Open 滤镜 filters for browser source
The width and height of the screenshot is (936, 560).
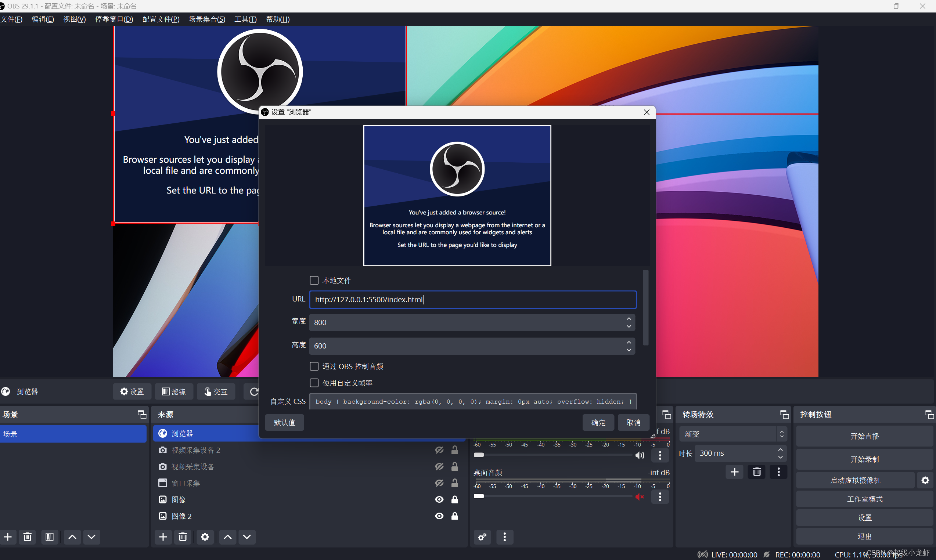click(174, 392)
